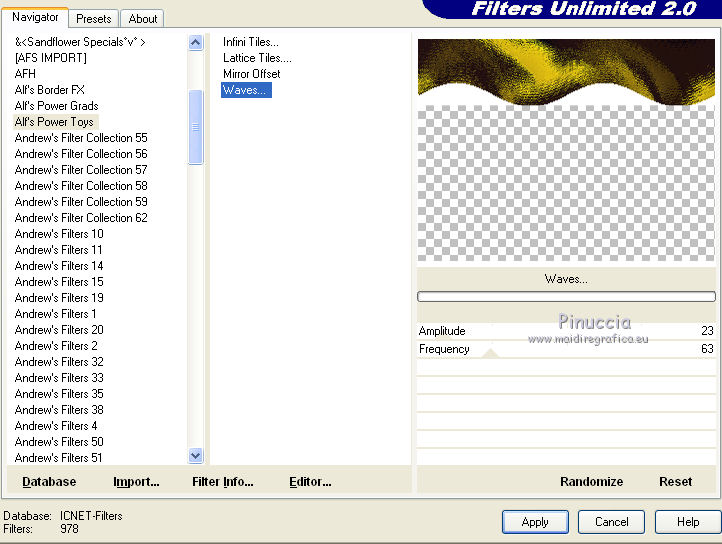722x544 pixels.
Task: Choose the Mirror Offset filter
Action: pyautogui.click(x=252, y=74)
